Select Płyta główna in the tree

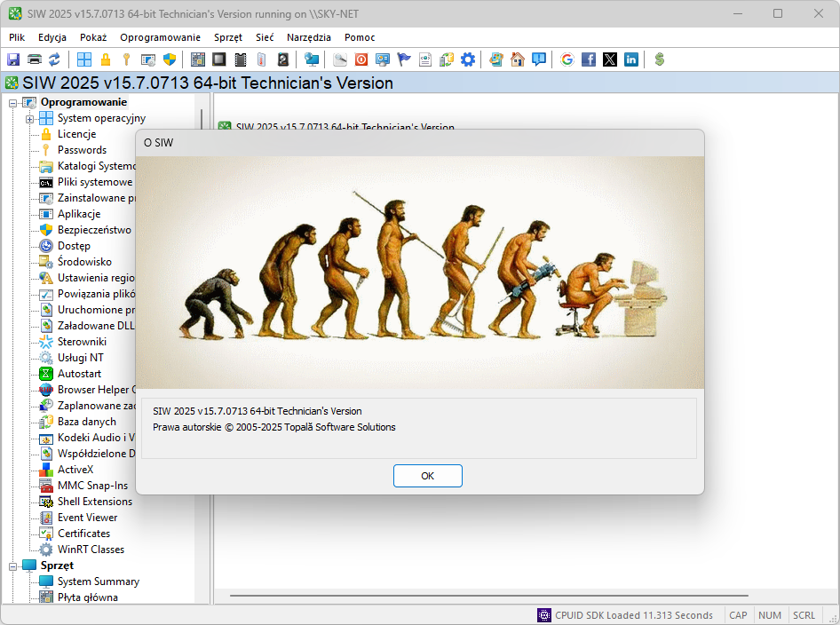(x=87, y=597)
